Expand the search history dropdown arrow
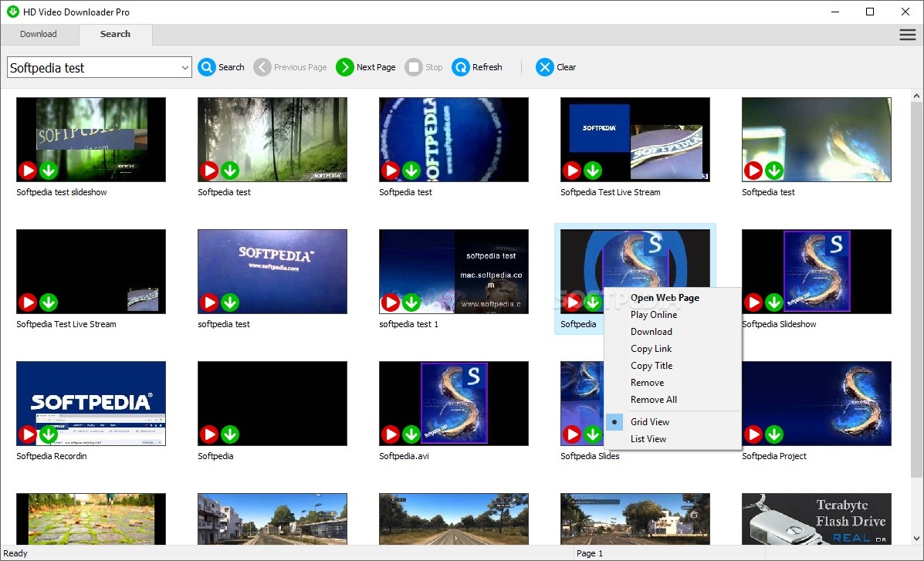 pos(184,68)
